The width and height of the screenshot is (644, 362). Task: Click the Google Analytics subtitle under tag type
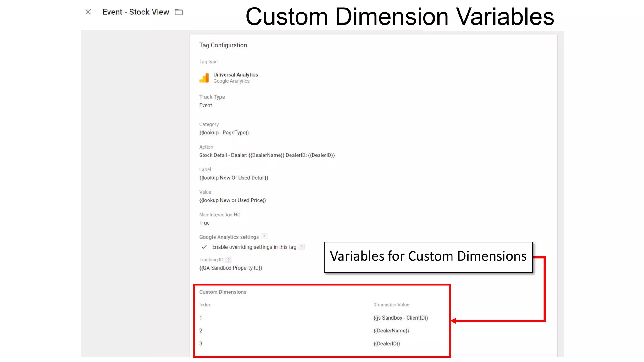pyautogui.click(x=231, y=81)
